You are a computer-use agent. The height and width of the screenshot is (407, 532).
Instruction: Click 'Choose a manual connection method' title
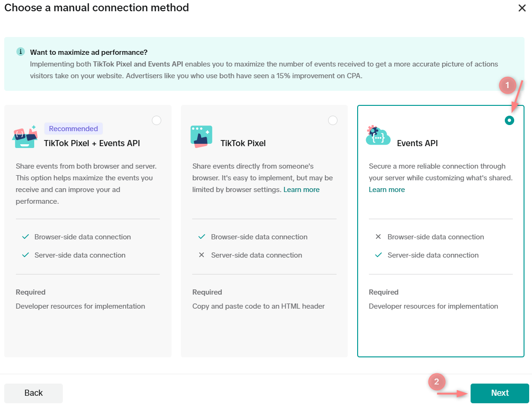(97, 7)
